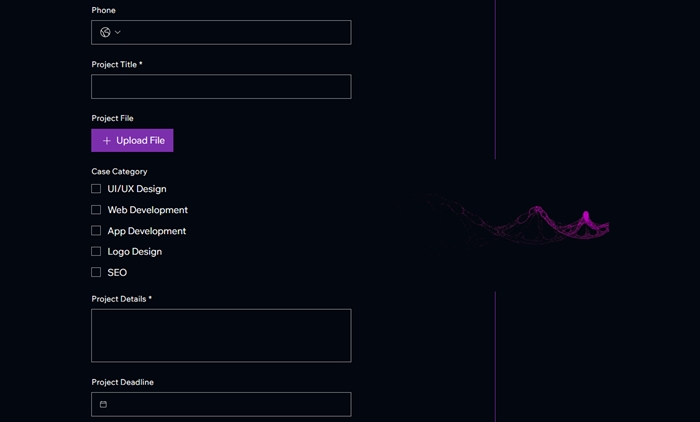
Task: Click the Upload File button
Action: (132, 140)
